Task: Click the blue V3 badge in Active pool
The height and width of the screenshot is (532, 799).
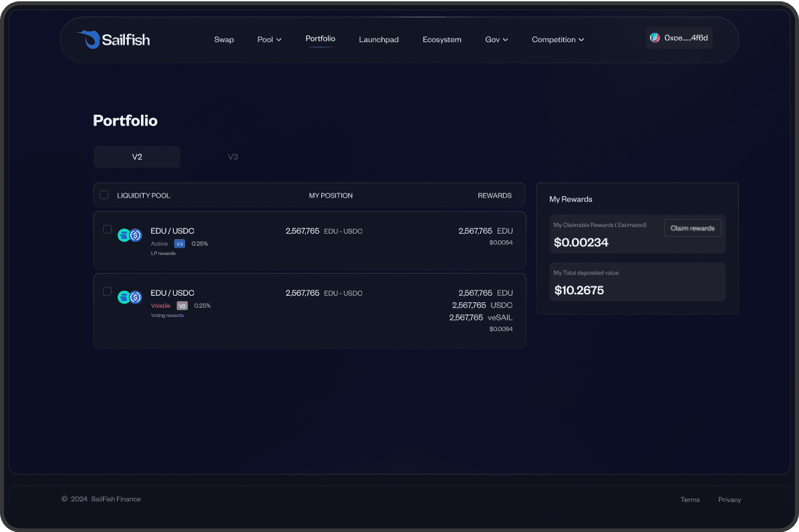Action: 180,244
